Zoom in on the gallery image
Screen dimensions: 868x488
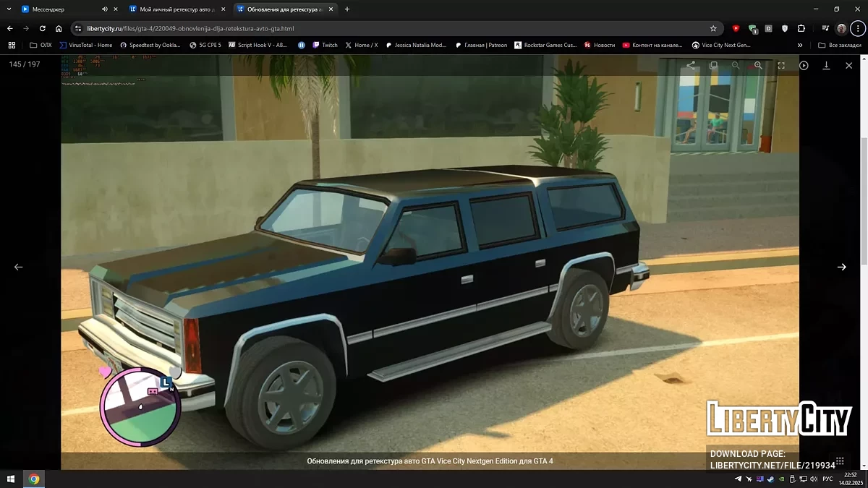[x=758, y=65]
